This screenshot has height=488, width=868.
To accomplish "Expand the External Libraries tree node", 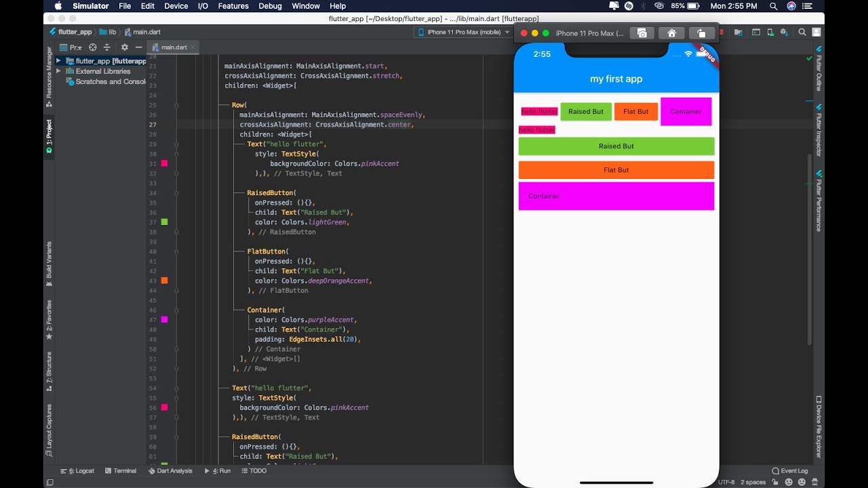I will coord(58,71).
